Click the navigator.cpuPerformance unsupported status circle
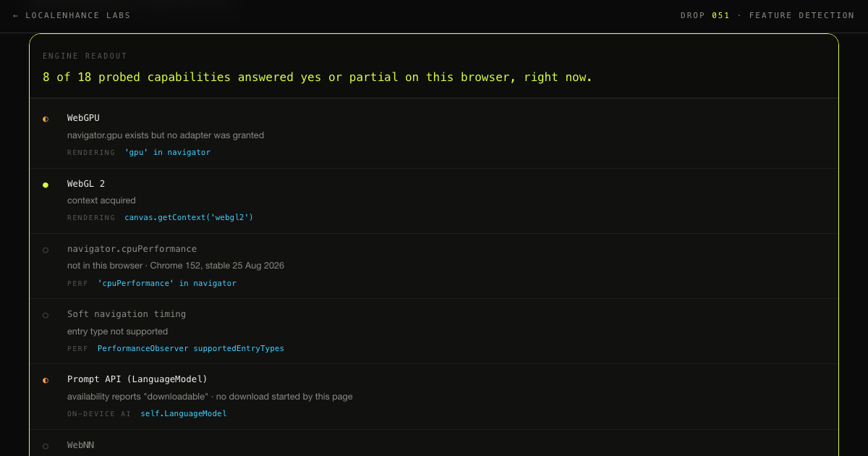Image resolution: width=868 pixels, height=456 pixels. tap(46, 250)
